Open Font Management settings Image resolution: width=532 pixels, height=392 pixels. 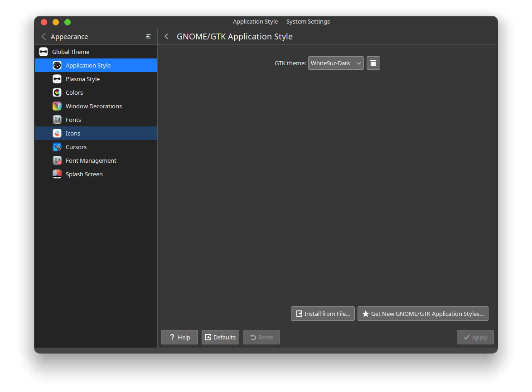point(96,160)
